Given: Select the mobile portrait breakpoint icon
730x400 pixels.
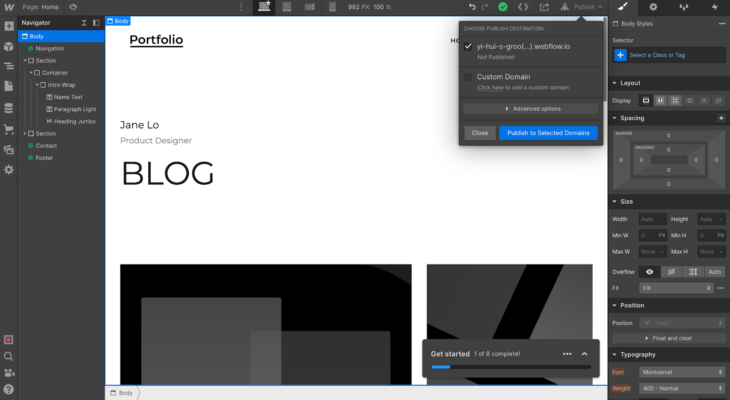Looking at the screenshot, I should click(332, 7).
